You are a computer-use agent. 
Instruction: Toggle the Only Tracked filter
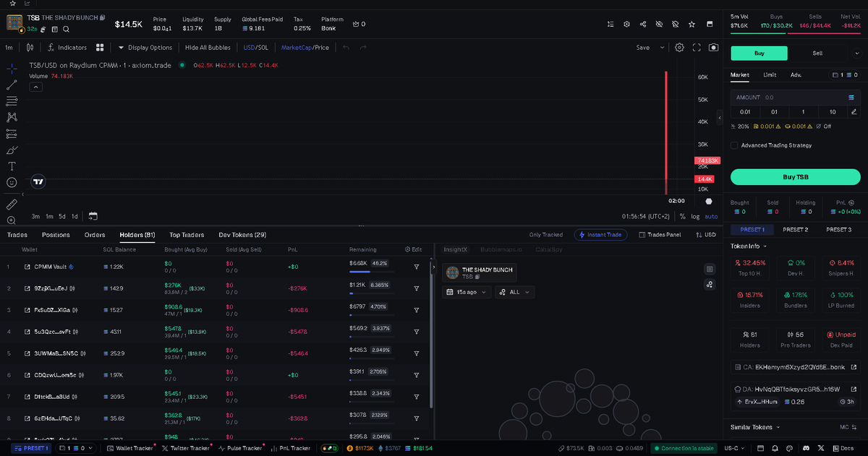pyautogui.click(x=546, y=235)
